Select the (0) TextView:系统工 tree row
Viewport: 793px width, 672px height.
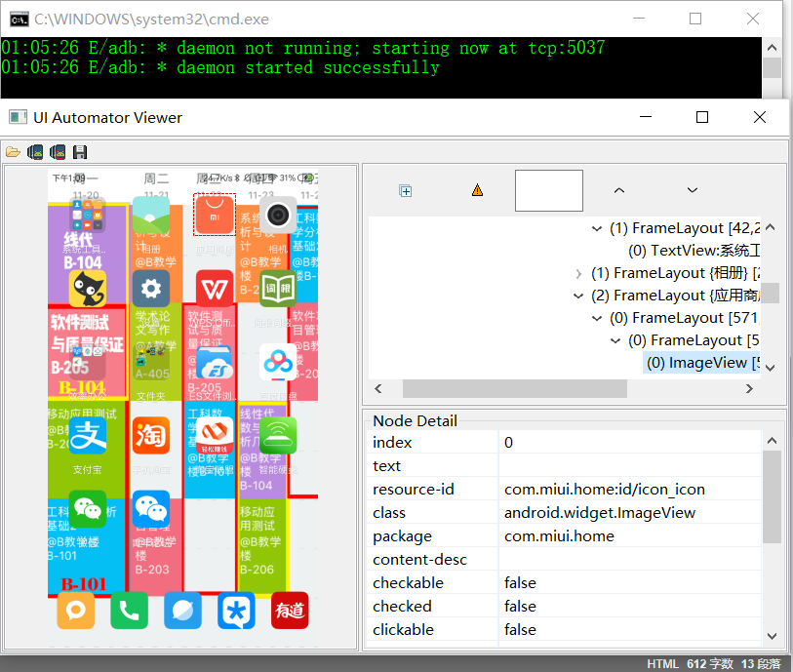pyautogui.click(x=694, y=251)
